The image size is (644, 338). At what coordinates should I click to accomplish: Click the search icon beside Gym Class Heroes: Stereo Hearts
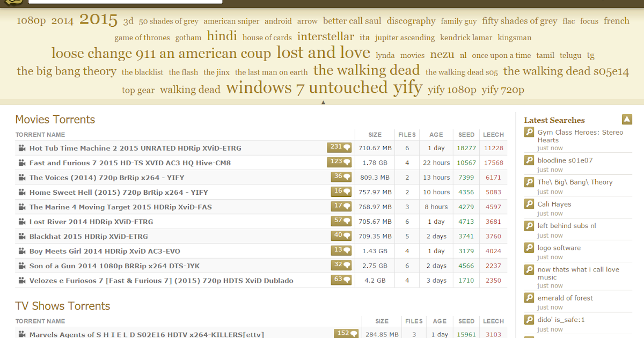529,133
